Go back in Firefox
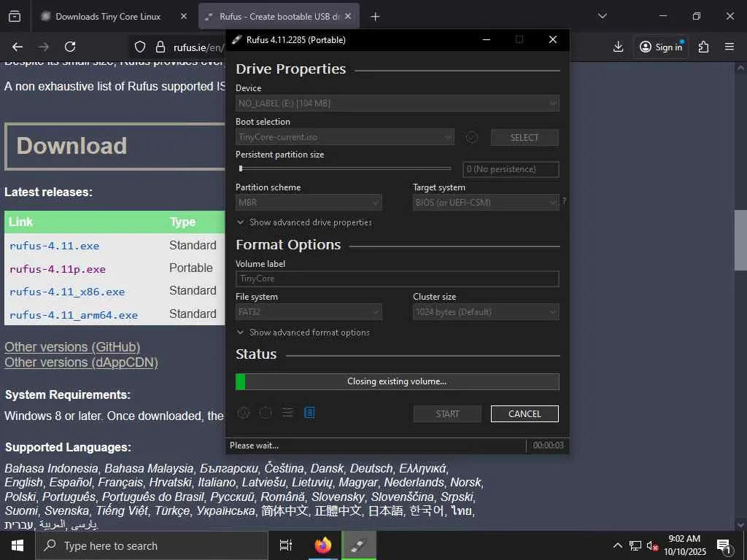 point(18,47)
